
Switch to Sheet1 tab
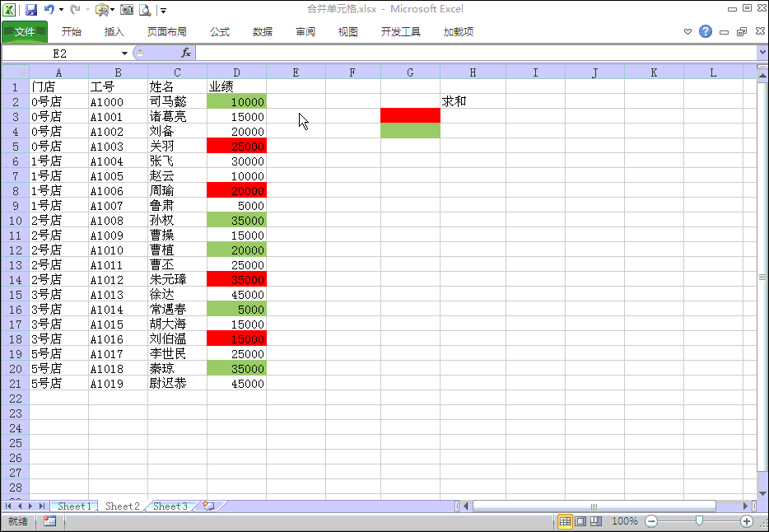point(74,506)
